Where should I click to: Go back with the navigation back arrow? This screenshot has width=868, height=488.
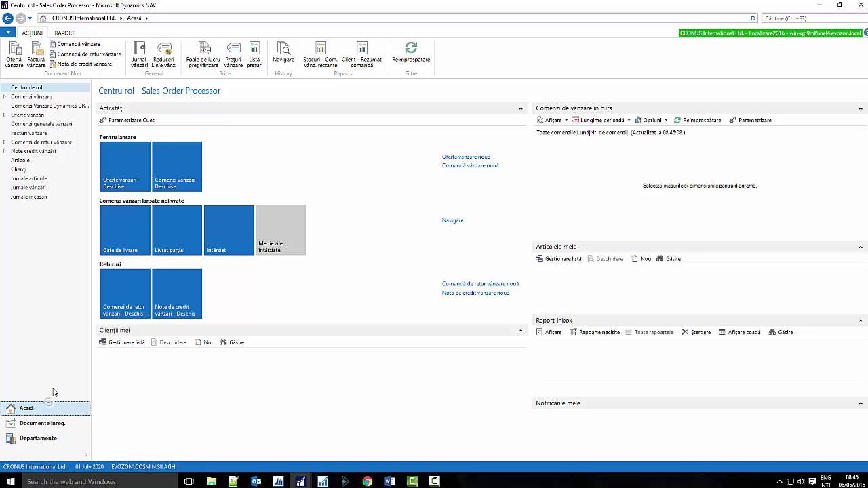click(7, 18)
